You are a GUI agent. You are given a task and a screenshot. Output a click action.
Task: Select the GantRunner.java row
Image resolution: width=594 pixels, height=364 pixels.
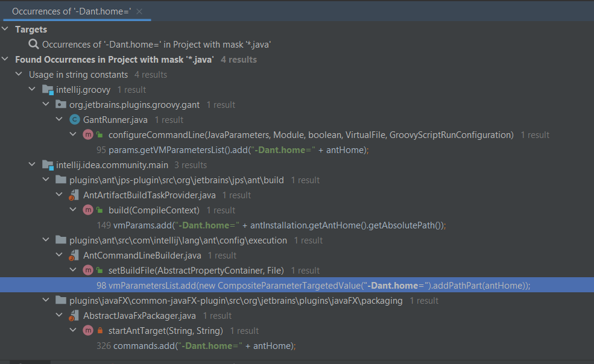click(116, 120)
